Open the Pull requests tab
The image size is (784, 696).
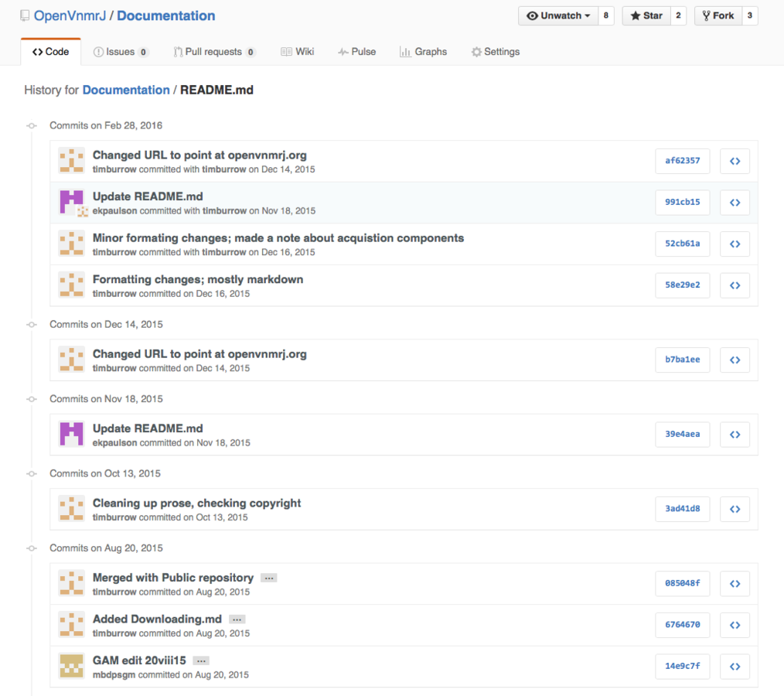[214, 52]
